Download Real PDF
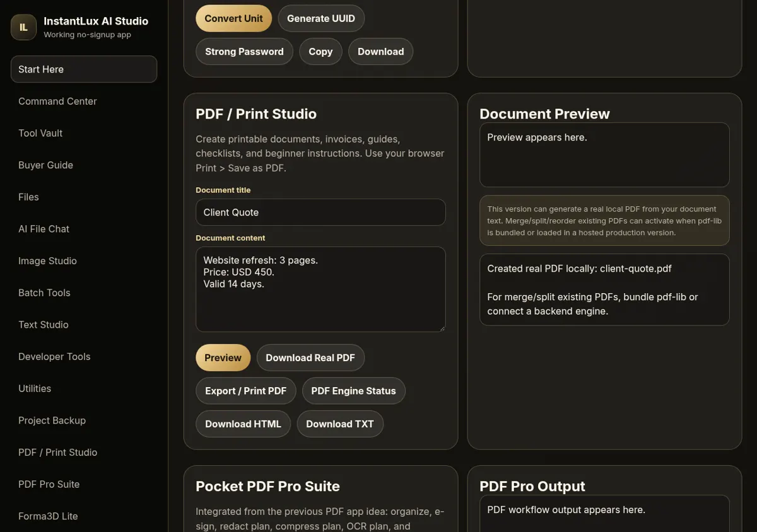The width and height of the screenshot is (757, 532). 310,358
